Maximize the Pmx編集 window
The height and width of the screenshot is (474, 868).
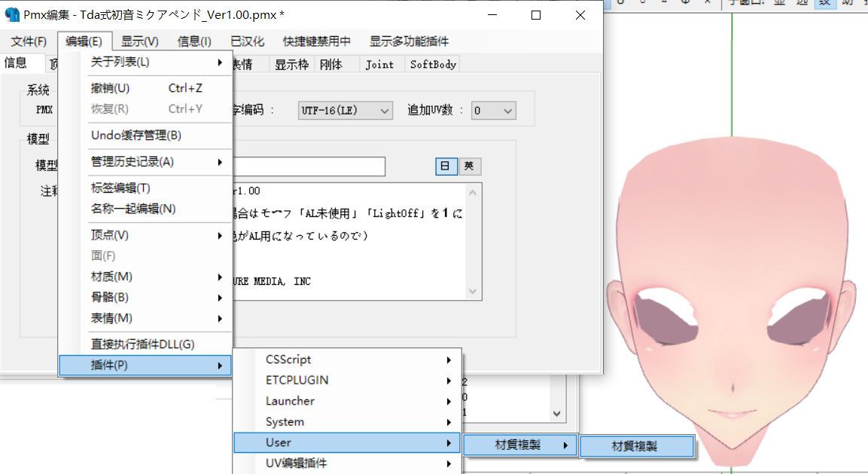click(536, 16)
